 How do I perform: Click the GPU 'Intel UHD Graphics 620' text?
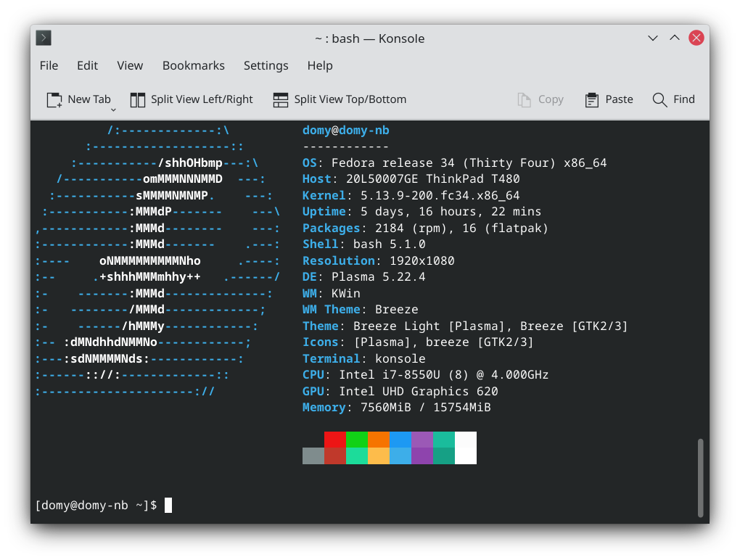click(419, 391)
